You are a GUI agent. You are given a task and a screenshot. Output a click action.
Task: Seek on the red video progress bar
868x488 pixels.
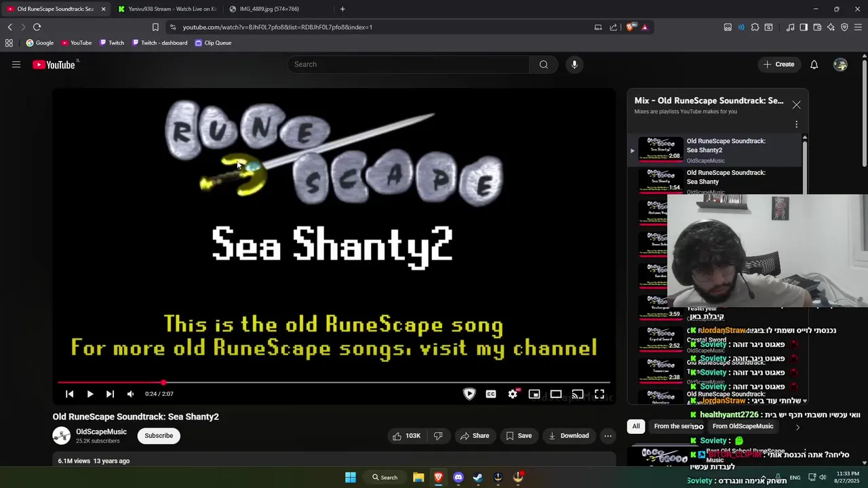(x=334, y=383)
